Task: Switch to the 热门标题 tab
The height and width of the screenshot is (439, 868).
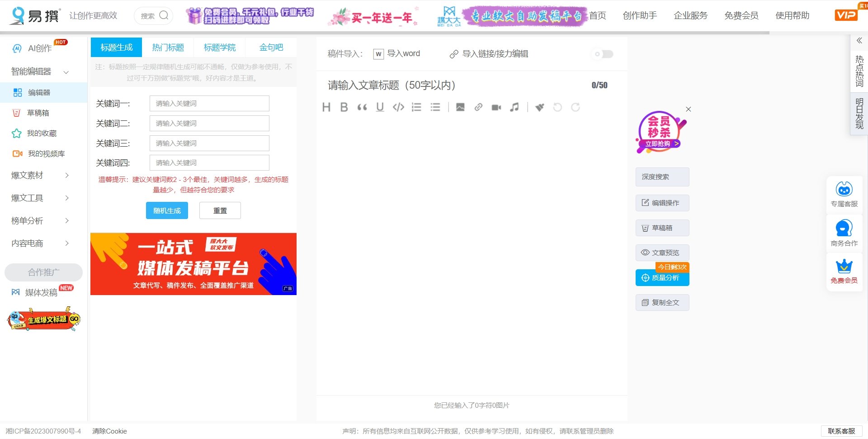Action: pyautogui.click(x=168, y=48)
